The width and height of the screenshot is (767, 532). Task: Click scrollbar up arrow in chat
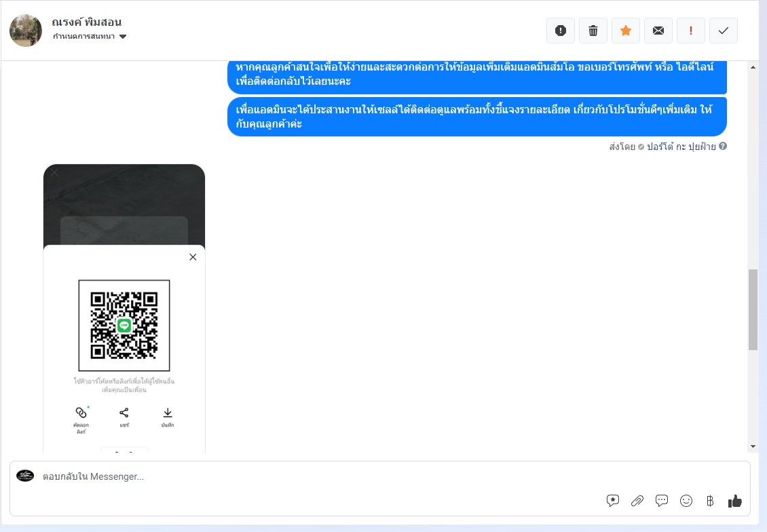click(753, 67)
